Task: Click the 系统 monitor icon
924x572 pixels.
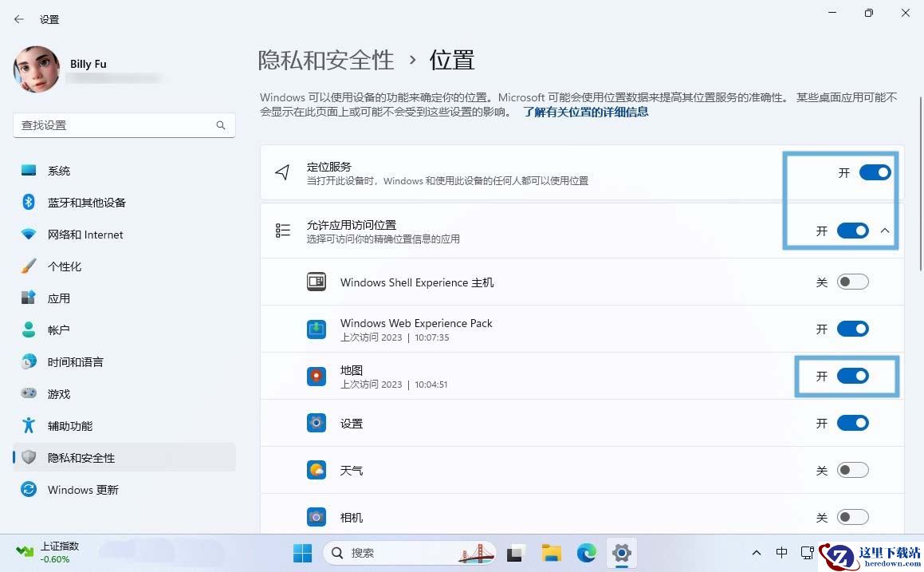Action: [28, 171]
